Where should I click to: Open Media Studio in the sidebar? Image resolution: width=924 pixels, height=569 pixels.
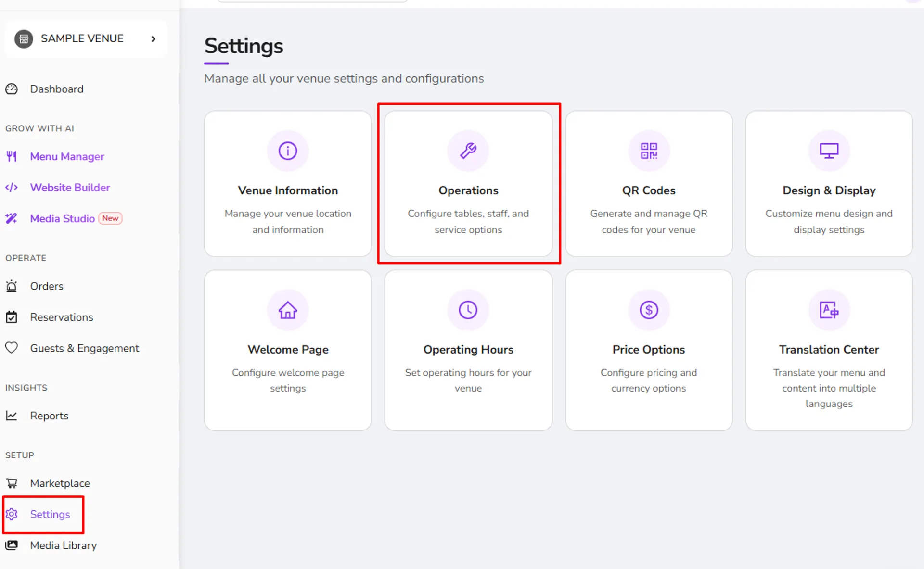tap(63, 218)
